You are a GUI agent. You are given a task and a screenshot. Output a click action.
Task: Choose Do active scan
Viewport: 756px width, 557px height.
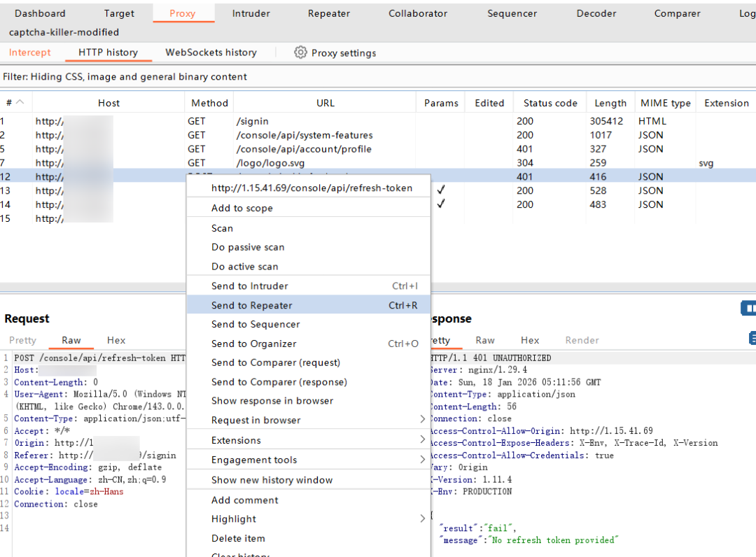coord(309,267)
